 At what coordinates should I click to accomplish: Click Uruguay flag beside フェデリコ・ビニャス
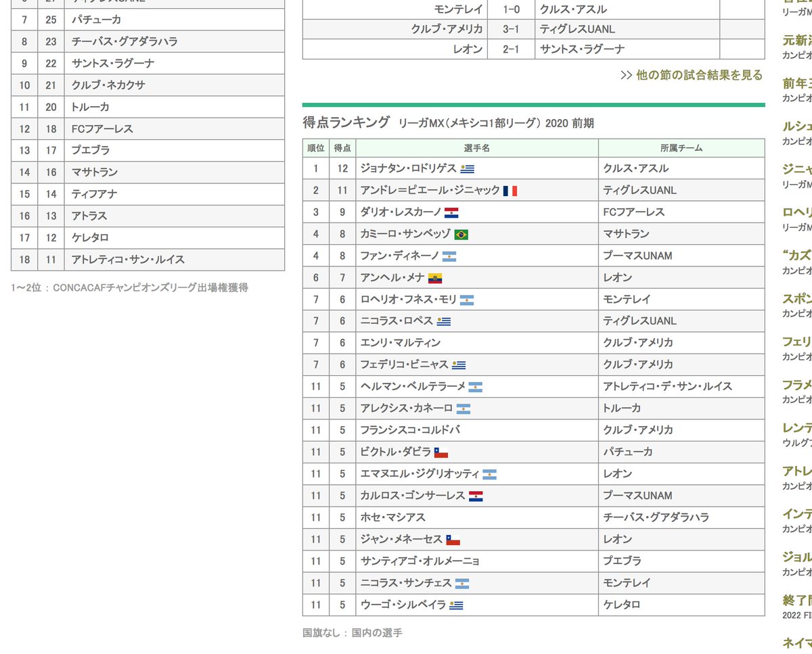[x=459, y=365]
